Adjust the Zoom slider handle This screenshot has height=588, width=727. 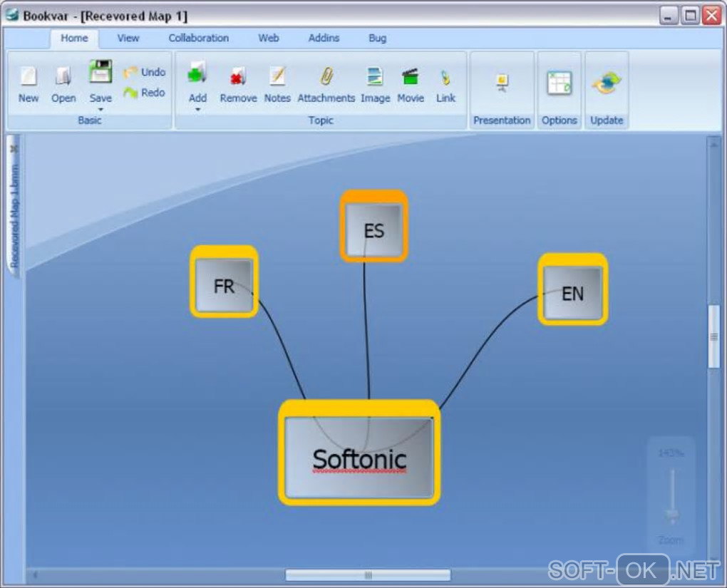click(672, 514)
